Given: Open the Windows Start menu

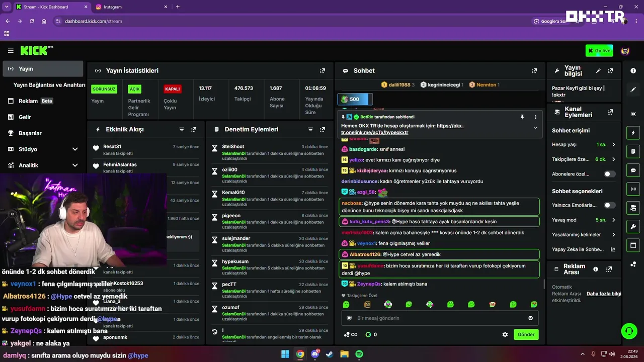Looking at the screenshot, I should coord(285,354).
